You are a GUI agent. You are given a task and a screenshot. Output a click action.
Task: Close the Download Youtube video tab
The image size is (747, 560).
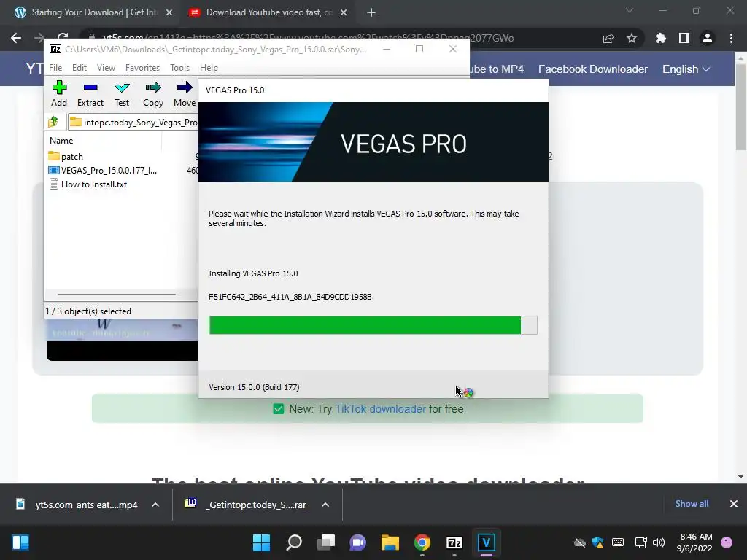click(x=344, y=13)
